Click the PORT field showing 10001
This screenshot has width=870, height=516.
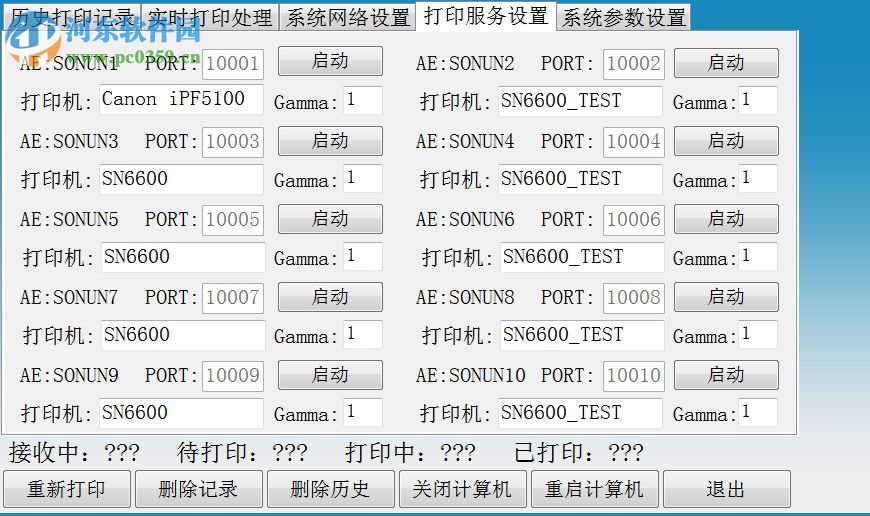tap(232, 64)
